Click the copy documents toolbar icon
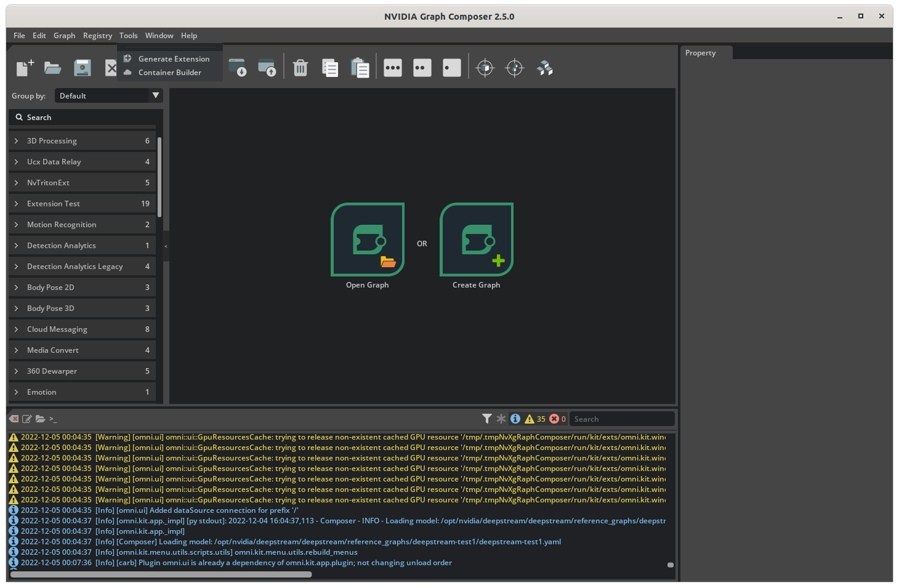The width and height of the screenshot is (899, 588). (330, 68)
